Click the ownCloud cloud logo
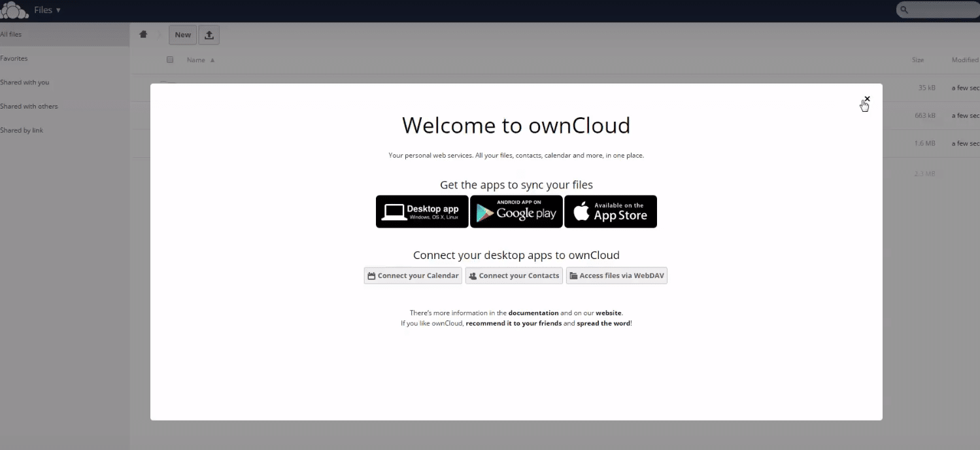The height and width of the screenshot is (450, 980). tap(14, 10)
